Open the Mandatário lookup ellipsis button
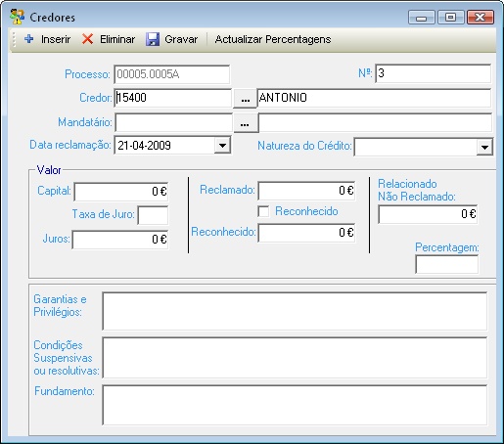The height and width of the screenshot is (444, 504). coord(246,123)
